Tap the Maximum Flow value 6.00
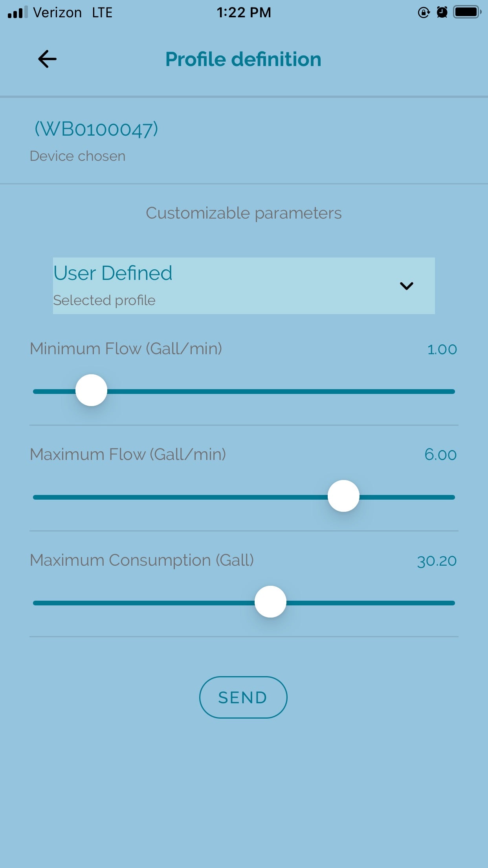 [x=440, y=455]
